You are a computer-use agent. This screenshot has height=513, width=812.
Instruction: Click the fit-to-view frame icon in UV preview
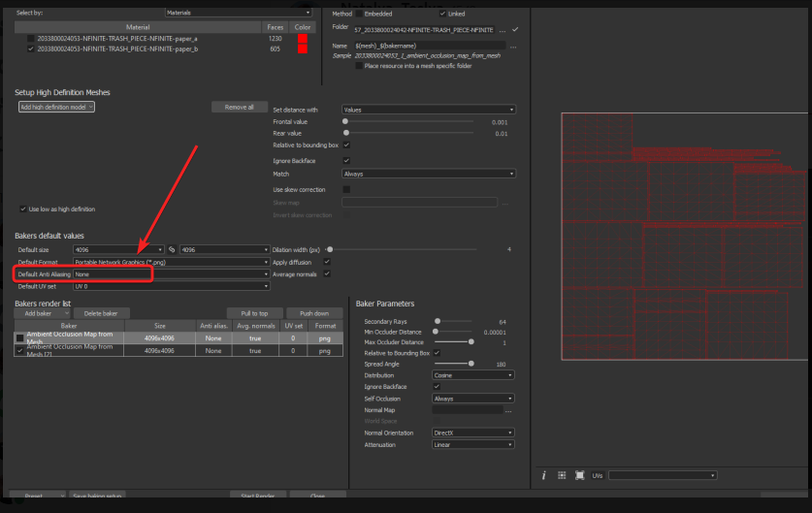[x=579, y=475]
